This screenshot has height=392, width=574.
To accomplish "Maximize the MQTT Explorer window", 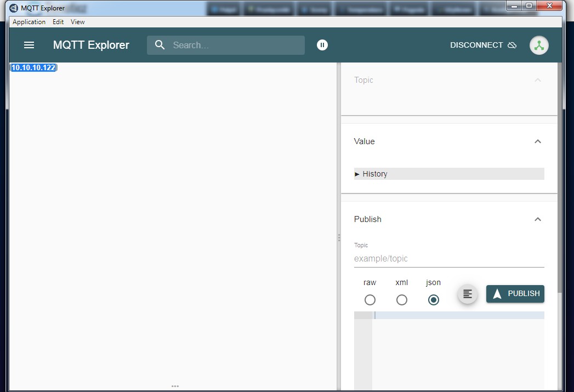I will [x=528, y=6].
